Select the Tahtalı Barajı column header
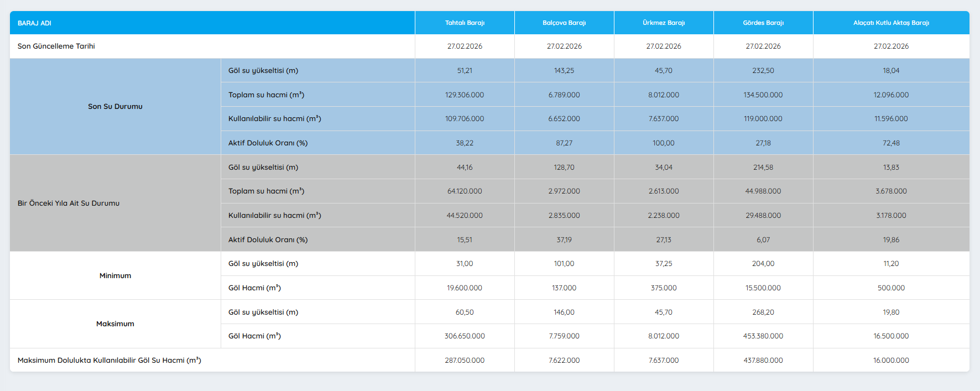 465,23
